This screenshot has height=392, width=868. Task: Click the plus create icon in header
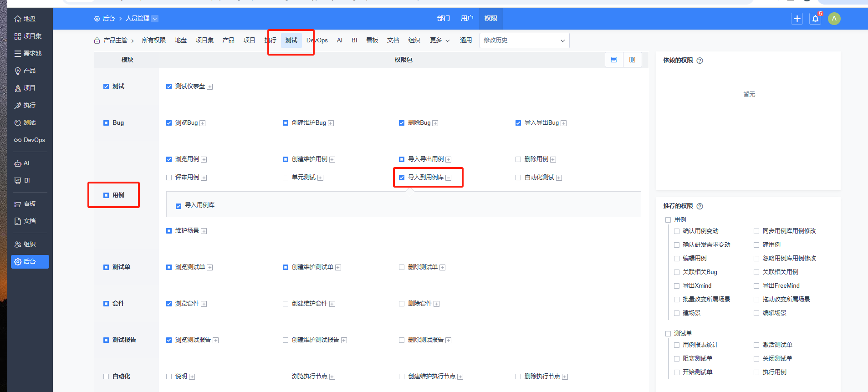click(797, 19)
